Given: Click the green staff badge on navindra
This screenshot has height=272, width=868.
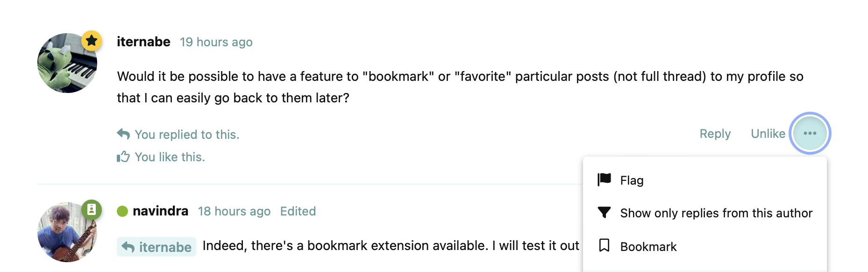Looking at the screenshot, I should (x=92, y=209).
